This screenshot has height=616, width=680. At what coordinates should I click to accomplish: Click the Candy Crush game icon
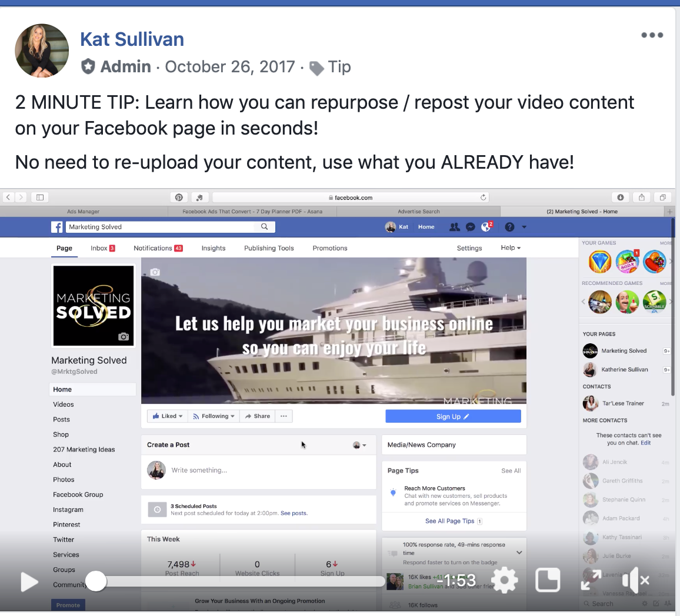pyautogui.click(x=655, y=262)
